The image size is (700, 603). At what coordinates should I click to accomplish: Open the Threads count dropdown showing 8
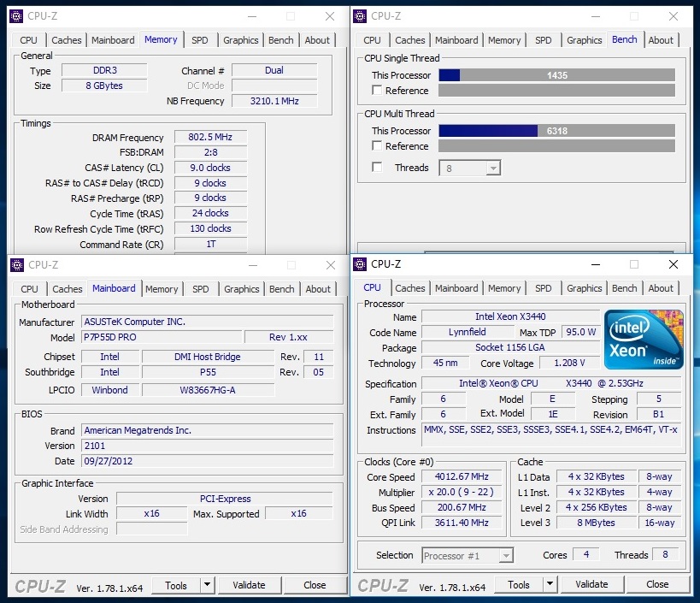pyautogui.click(x=469, y=168)
